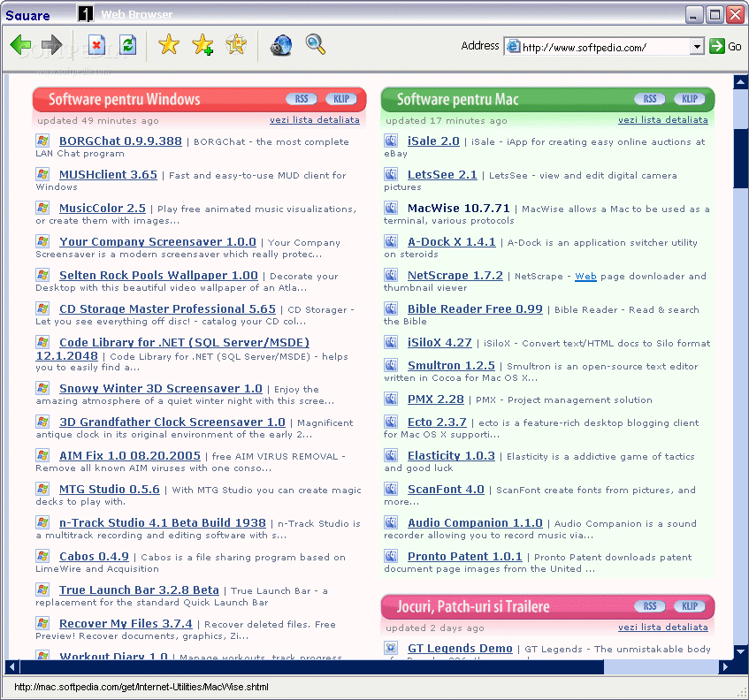Open the iSale 2.0 link

[433, 141]
